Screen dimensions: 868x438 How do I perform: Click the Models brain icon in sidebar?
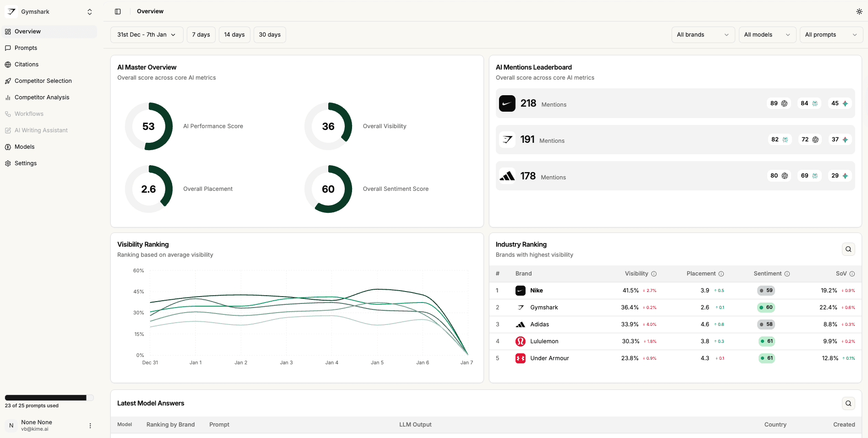[x=8, y=146]
